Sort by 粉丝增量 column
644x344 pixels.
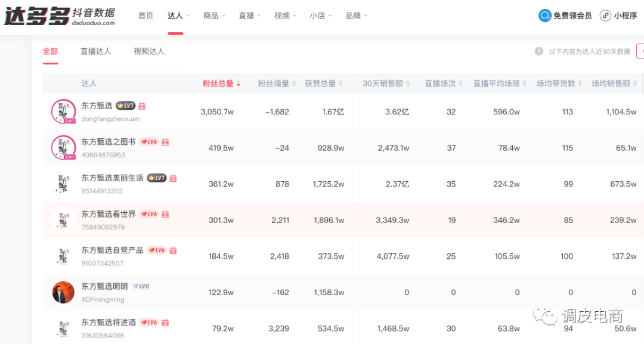(x=277, y=83)
